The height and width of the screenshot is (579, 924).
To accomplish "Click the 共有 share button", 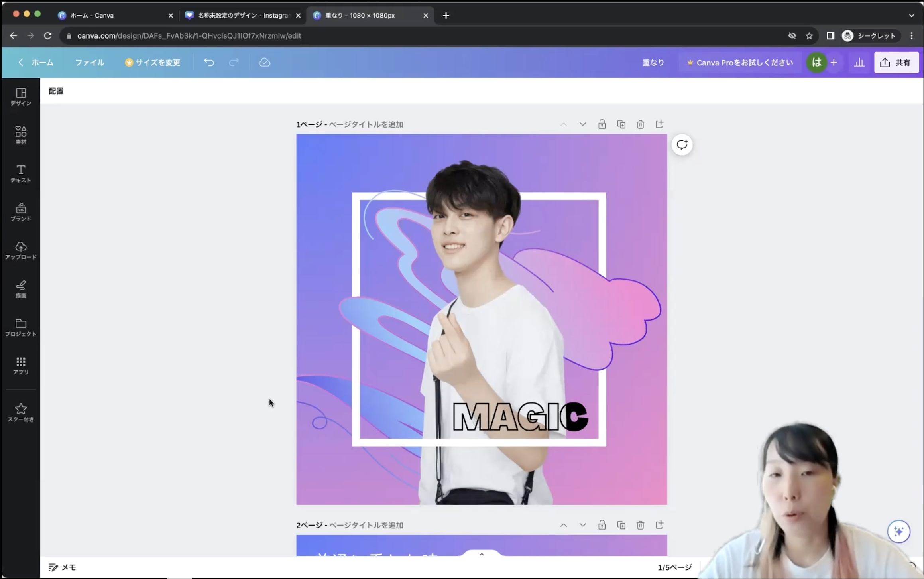I will pos(896,63).
